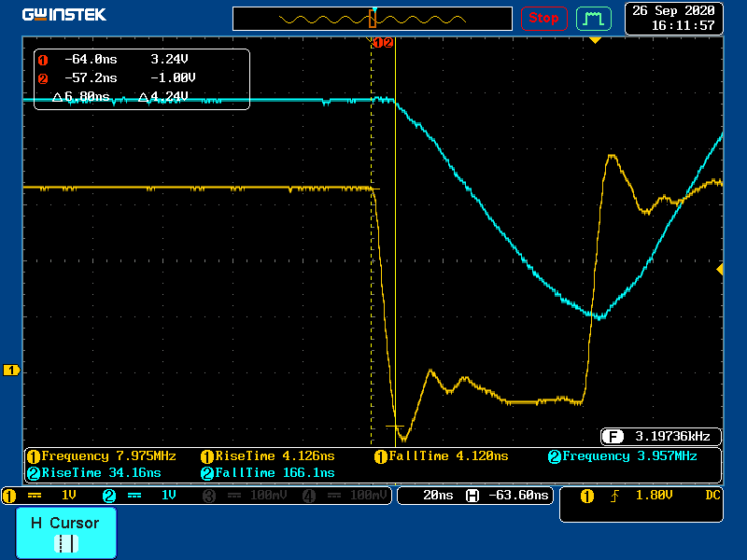Select the channel 1 FallTime measurement
Viewport: 747px width, 560px height.
pos(442,456)
